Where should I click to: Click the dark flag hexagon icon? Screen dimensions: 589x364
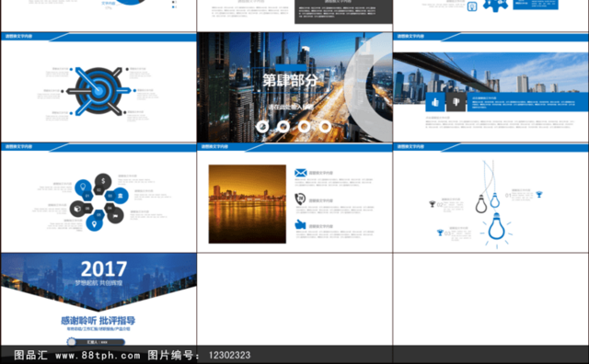coord(115,214)
